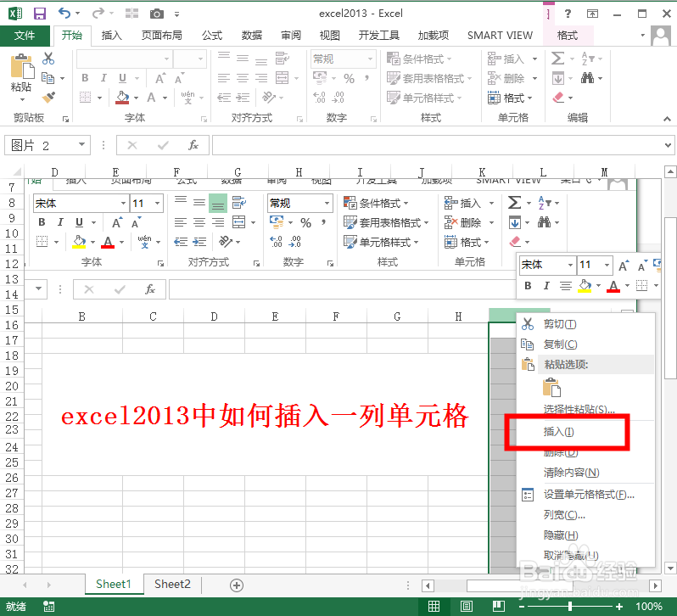Screen dimensions: 677x616
Task: Click the checkmark enter button in the main formula bar
Action: coord(163,145)
